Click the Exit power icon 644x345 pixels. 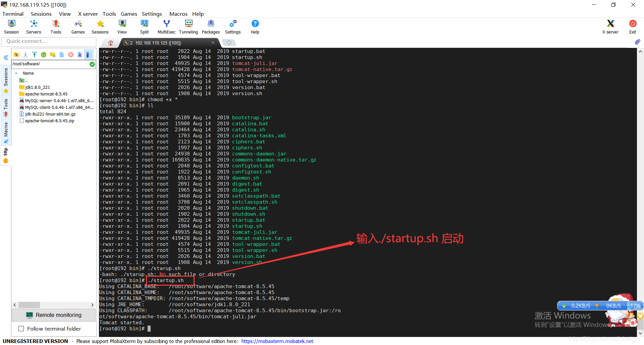pyautogui.click(x=633, y=27)
